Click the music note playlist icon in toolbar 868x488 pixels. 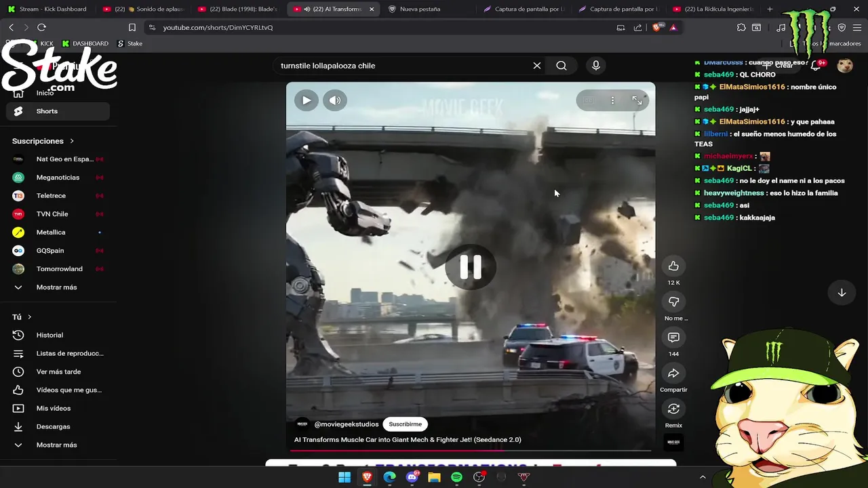tap(781, 27)
